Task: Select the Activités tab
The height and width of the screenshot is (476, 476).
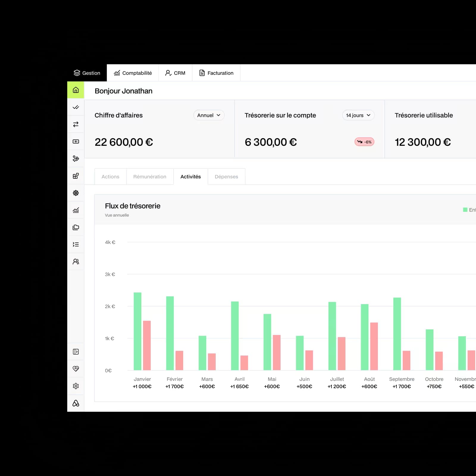Action: 191,177
